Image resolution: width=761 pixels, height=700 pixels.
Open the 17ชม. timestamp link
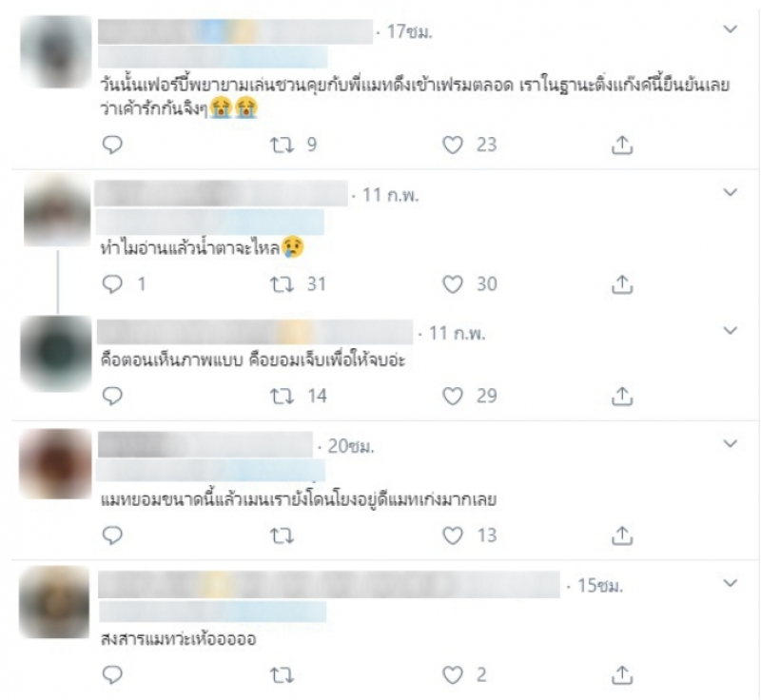409,32
